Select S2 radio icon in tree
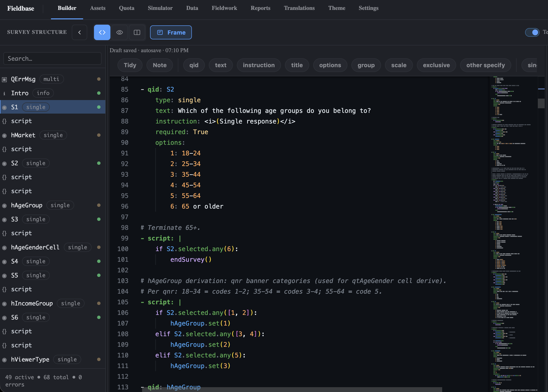Viewport: 548px width, 392px height. point(4,164)
